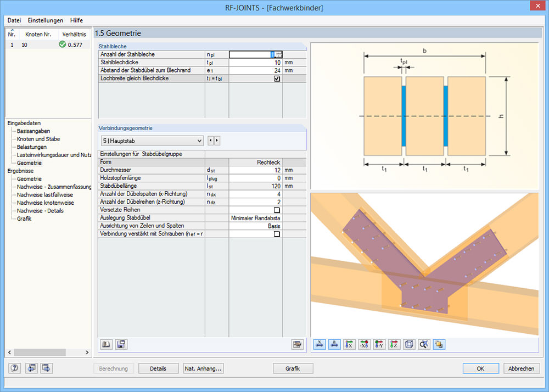Open the '5 | Hauptstab' dropdown

coord(152,141)
